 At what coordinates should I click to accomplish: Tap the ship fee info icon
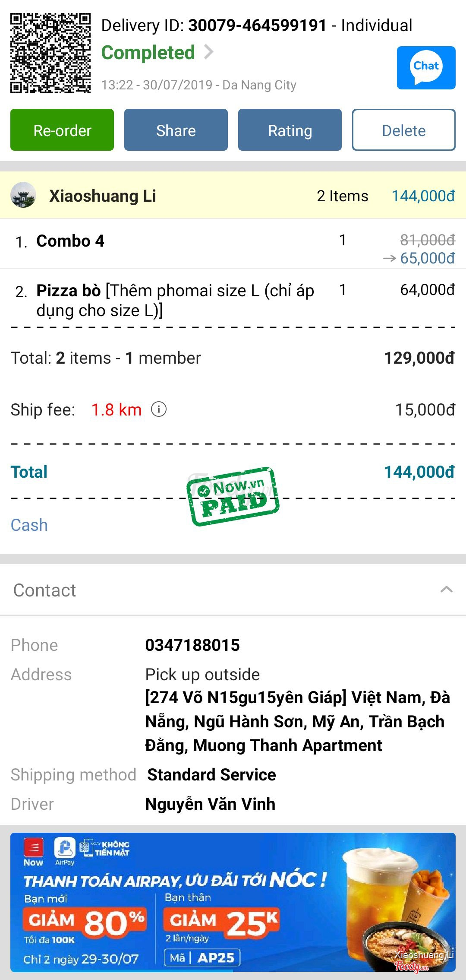point(159,409)
